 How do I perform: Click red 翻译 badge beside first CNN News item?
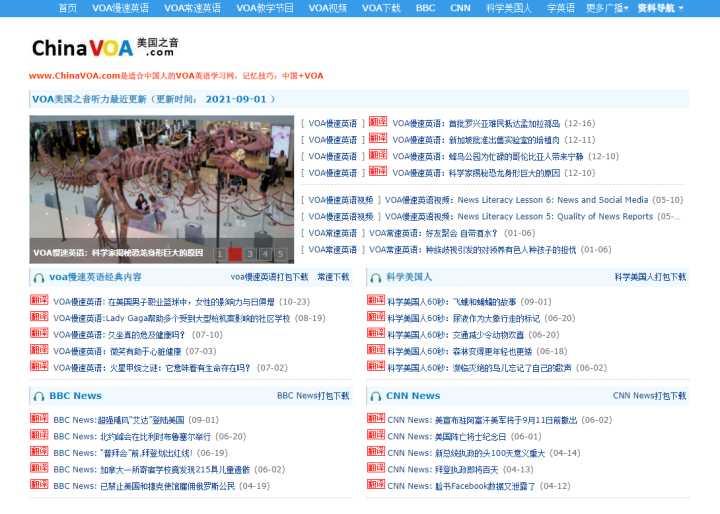point(376,418)
